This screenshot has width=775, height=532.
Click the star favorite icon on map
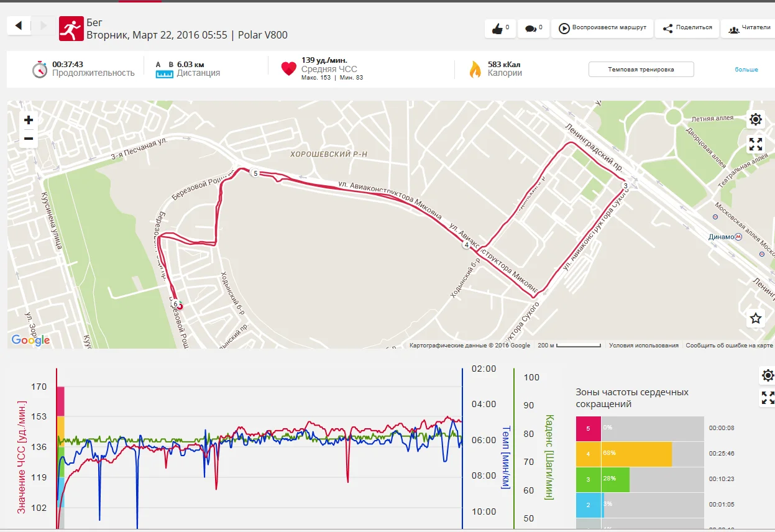pyautogui.click(x=756, y=318)
